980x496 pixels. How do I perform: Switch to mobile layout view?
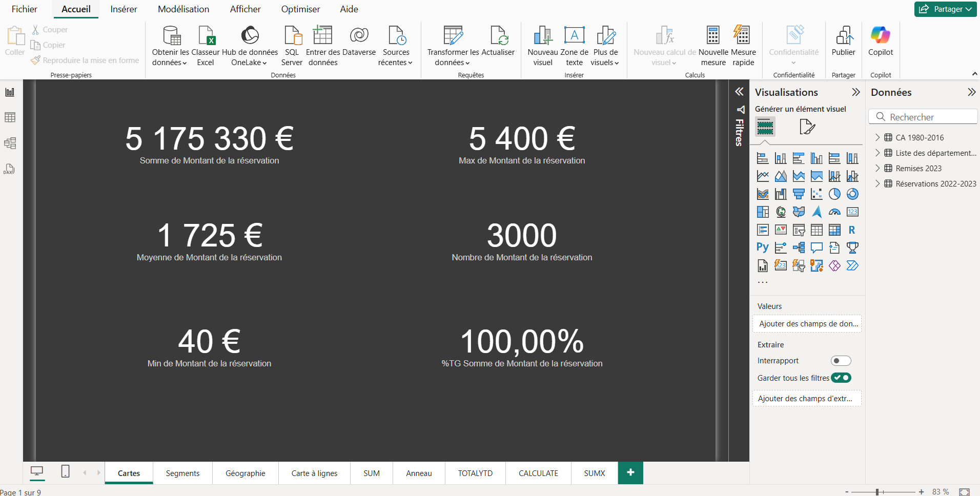(65, 471)
